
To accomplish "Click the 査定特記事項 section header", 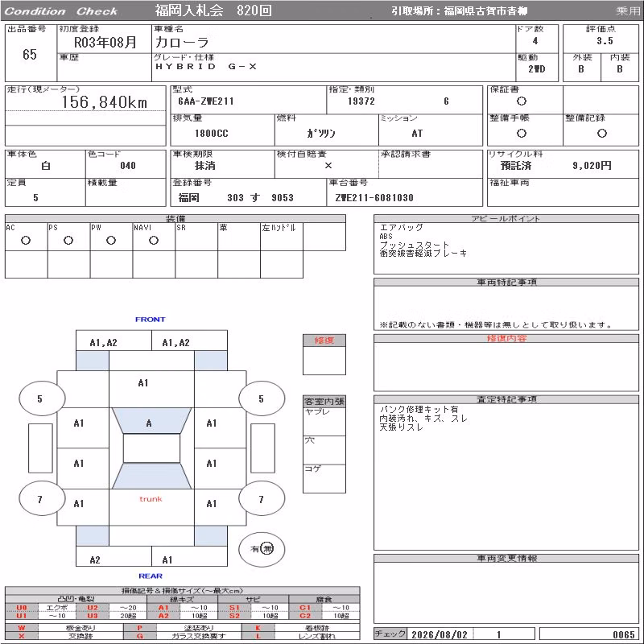I will (506, 399).
